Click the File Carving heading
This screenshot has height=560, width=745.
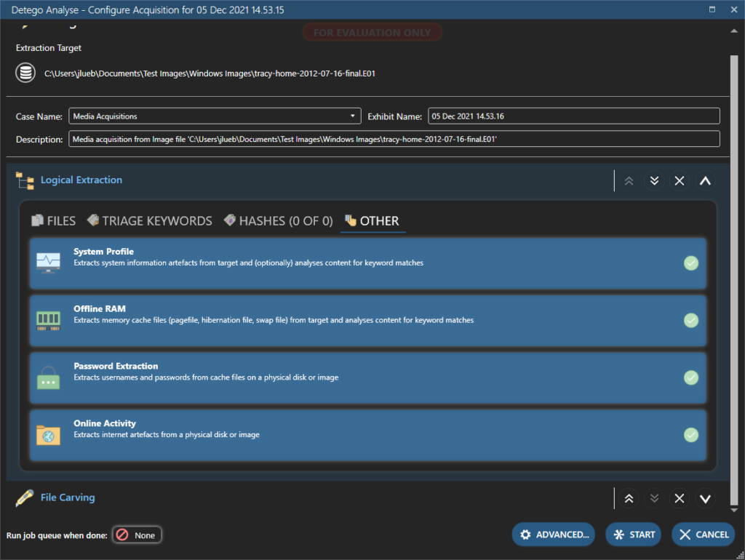click(68, 497)
